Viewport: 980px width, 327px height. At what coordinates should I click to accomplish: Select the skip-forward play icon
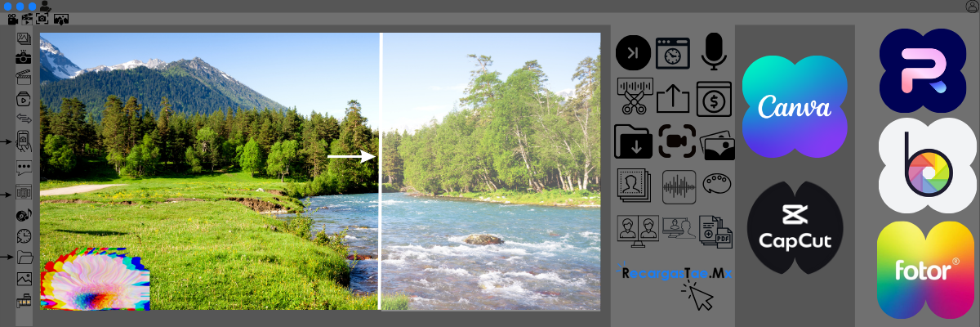pos(633,53)
